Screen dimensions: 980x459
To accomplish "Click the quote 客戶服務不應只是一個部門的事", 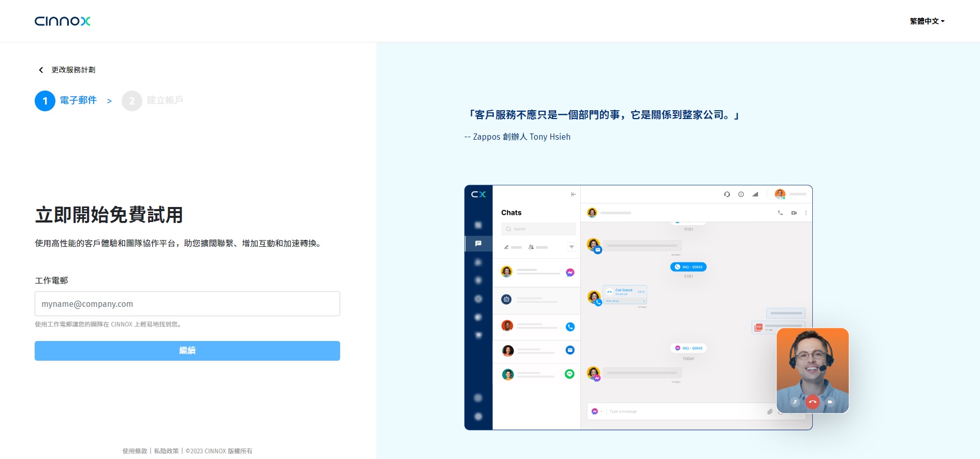I will 603,115.
